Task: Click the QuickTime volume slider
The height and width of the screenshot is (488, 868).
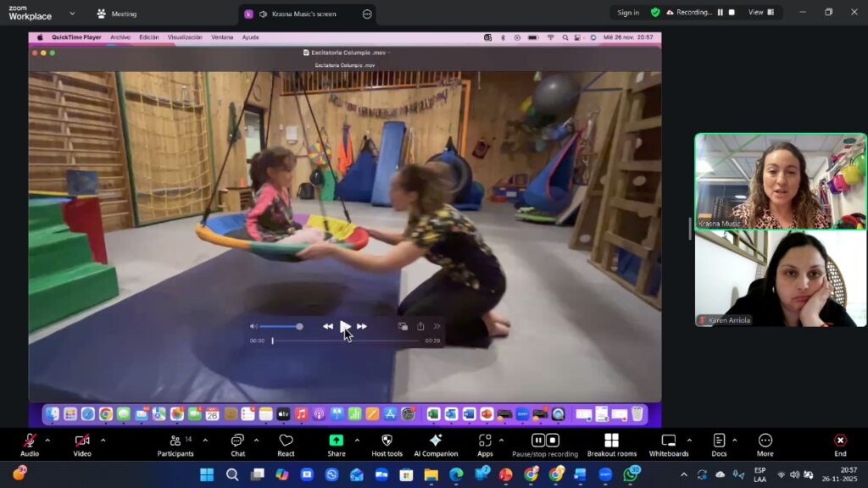Action: (281, 326)
